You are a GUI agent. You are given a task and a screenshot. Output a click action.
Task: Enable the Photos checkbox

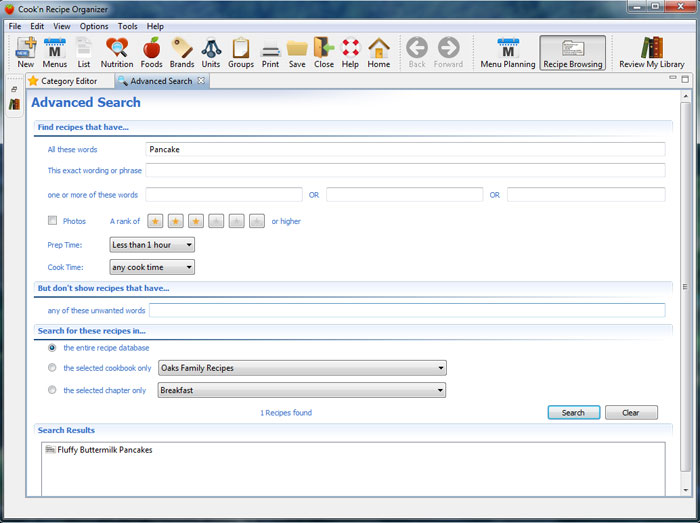coord(52,220)
